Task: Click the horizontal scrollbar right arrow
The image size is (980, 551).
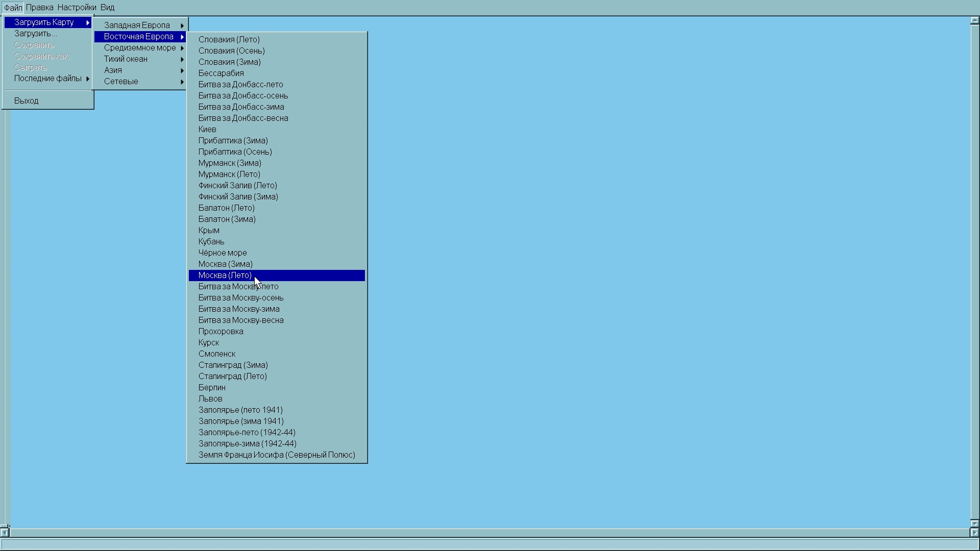Action: 974,533
